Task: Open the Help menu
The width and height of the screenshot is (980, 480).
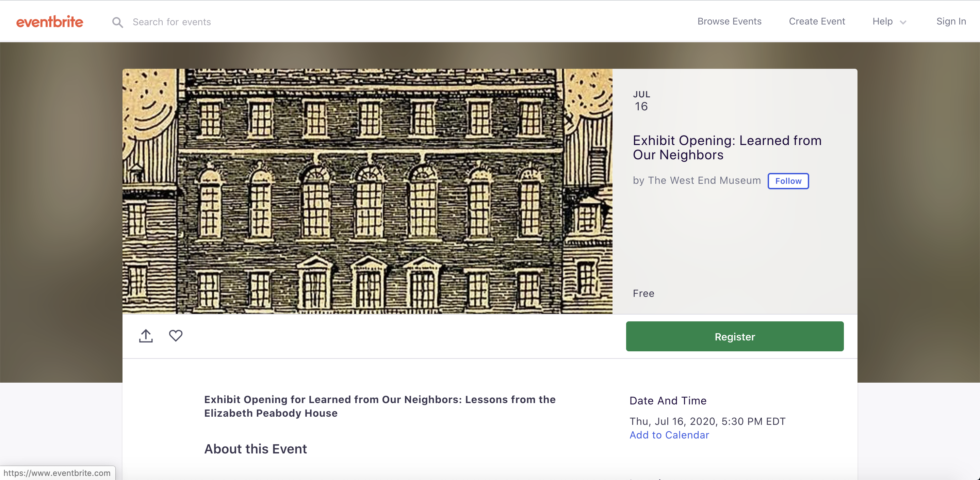Action: point(882,22)
